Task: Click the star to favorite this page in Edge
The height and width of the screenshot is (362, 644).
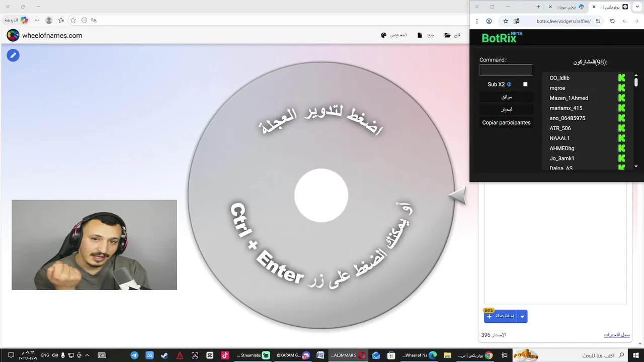Action: pos(73,20)
